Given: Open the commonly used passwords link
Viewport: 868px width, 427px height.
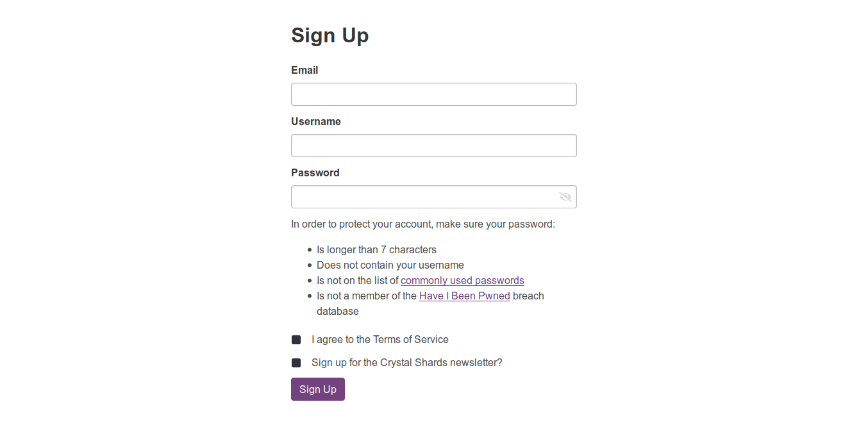Looking at the screenshot, I should [x=462, y=280].
